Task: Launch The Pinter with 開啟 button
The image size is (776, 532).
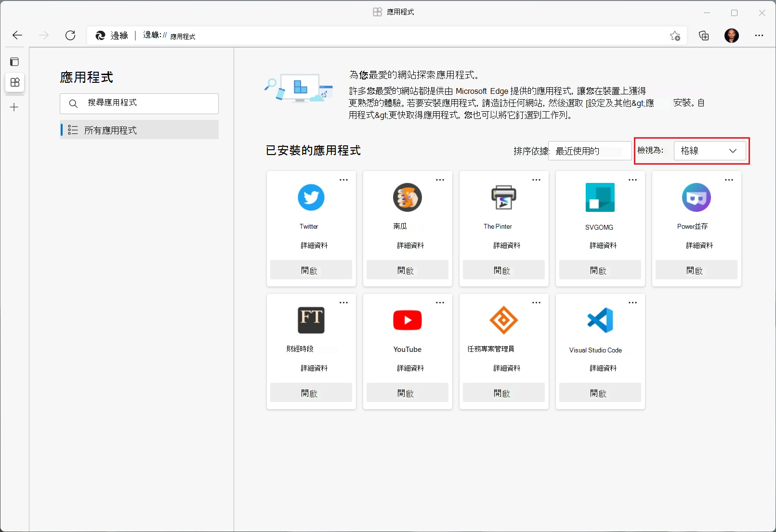Action: click(x=504, y=270)
